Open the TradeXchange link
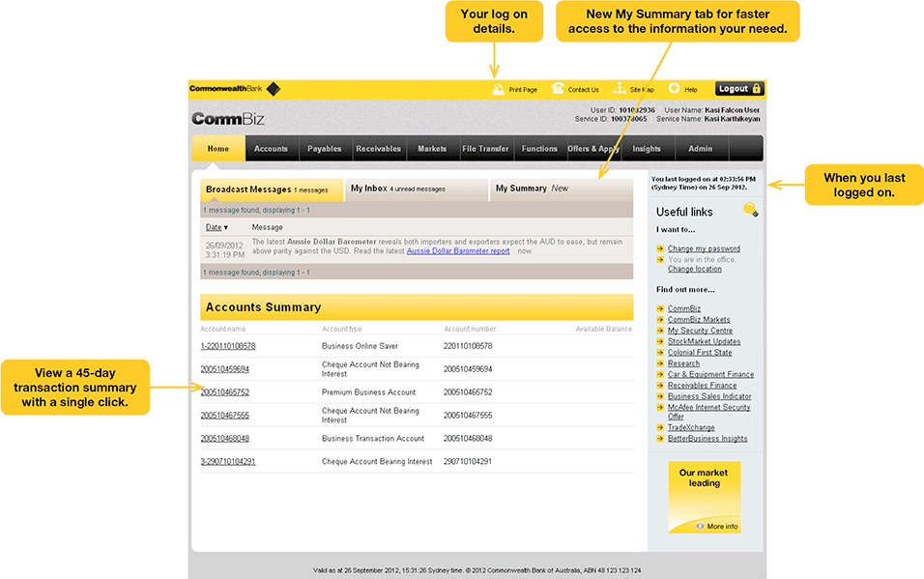This screenshot has height=579, width=924. pos(691,427)
